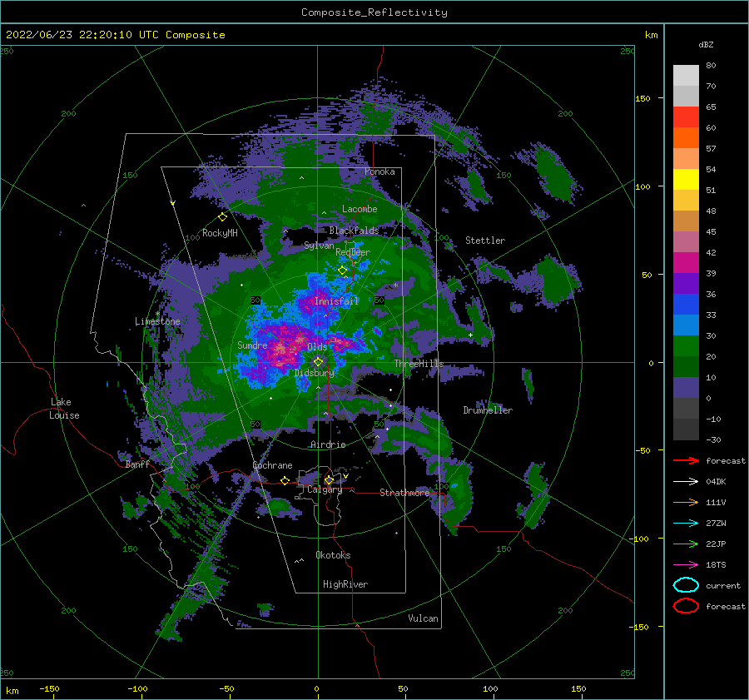
Task: Click the magenta 18TS arrow in legend
Action: click(x=686, y=565)
